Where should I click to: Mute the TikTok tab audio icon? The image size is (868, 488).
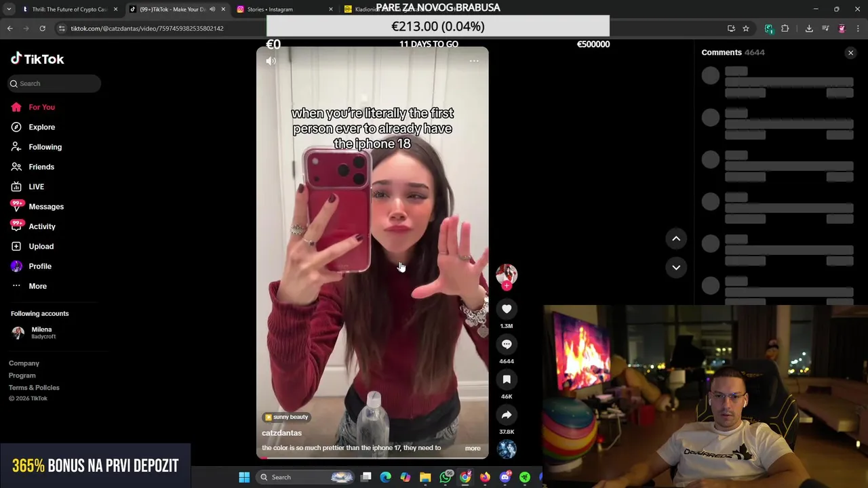click(x=212, y=9)
